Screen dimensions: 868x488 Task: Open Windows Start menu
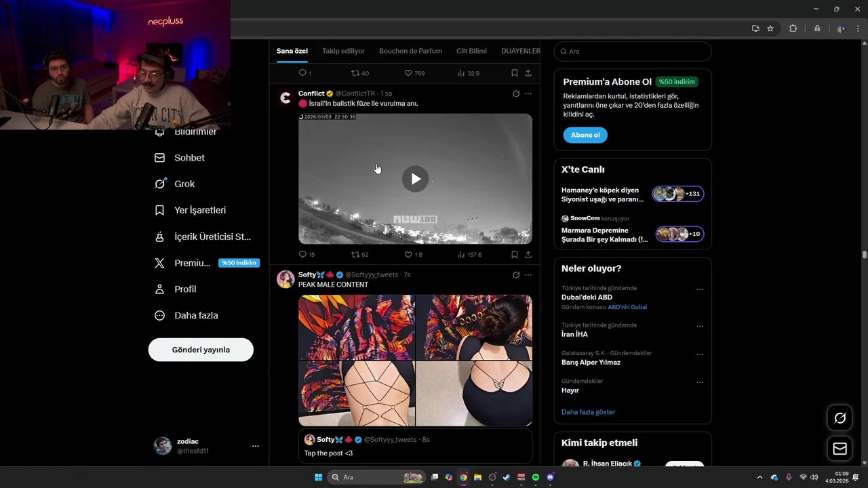pos(318,477)
